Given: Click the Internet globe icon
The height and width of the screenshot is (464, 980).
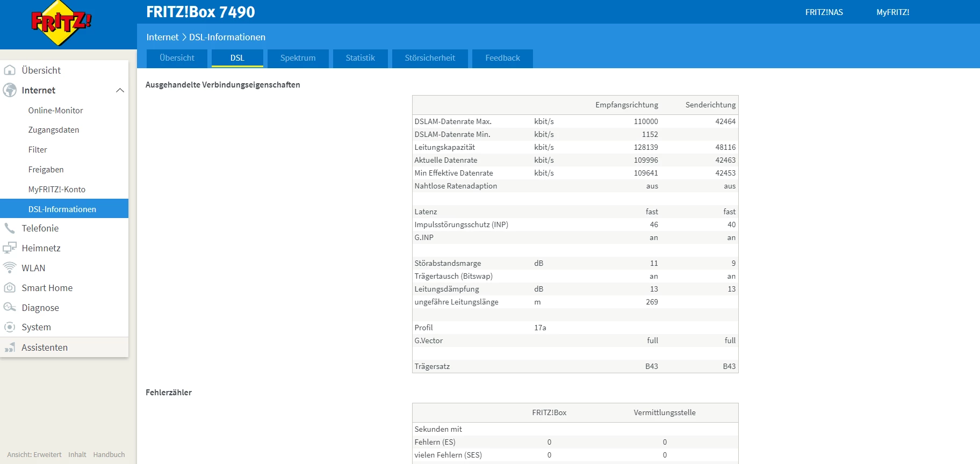Looking at the screenshot, I should click(x=10, y=90).
